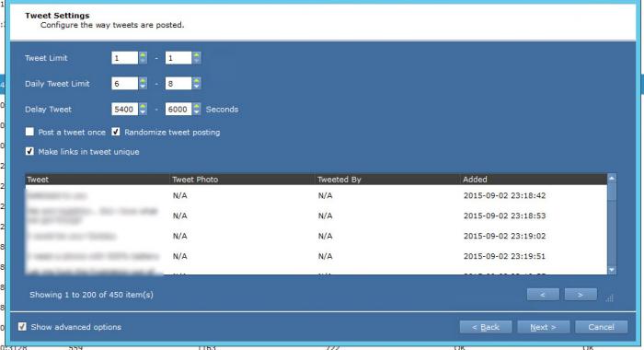Screen dimensions: 644x350
Task: Uncheck Show advanced options
Action: 22,327
